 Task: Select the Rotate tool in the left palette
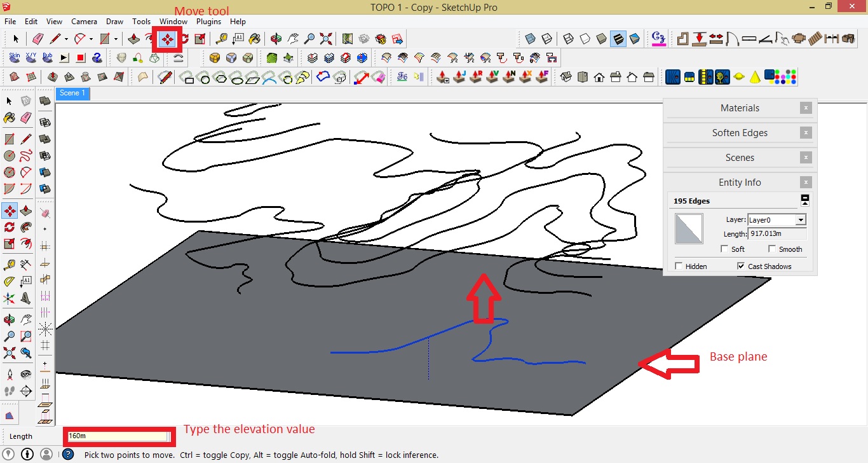(11, 227)
